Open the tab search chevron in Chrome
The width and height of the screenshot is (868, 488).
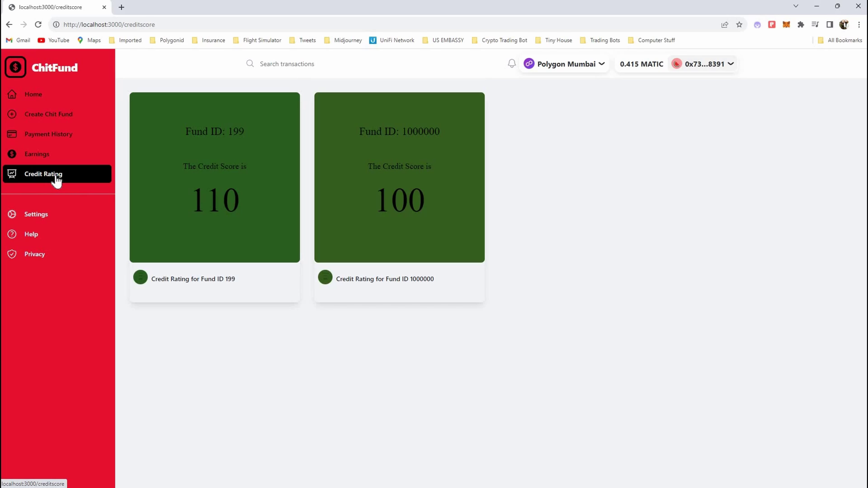coord(796,6)
